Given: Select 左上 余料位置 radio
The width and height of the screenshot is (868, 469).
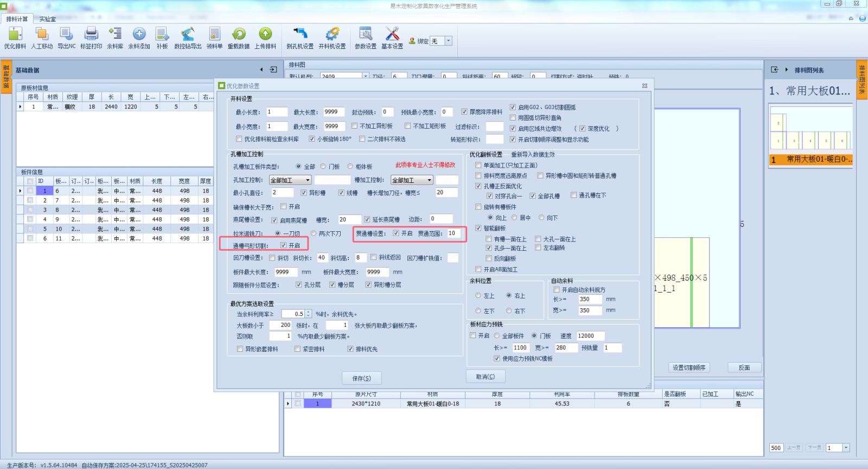Looking at the screenshot, I should click(478, 296).
